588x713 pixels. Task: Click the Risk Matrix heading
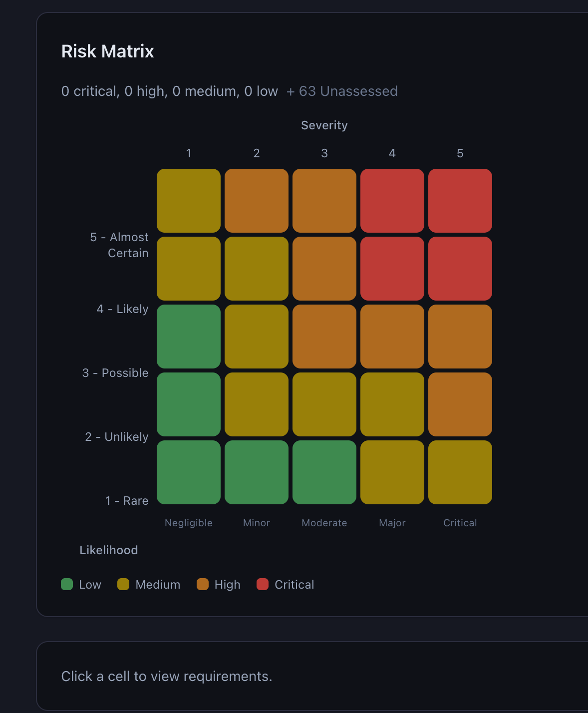(x=108, y=51)
